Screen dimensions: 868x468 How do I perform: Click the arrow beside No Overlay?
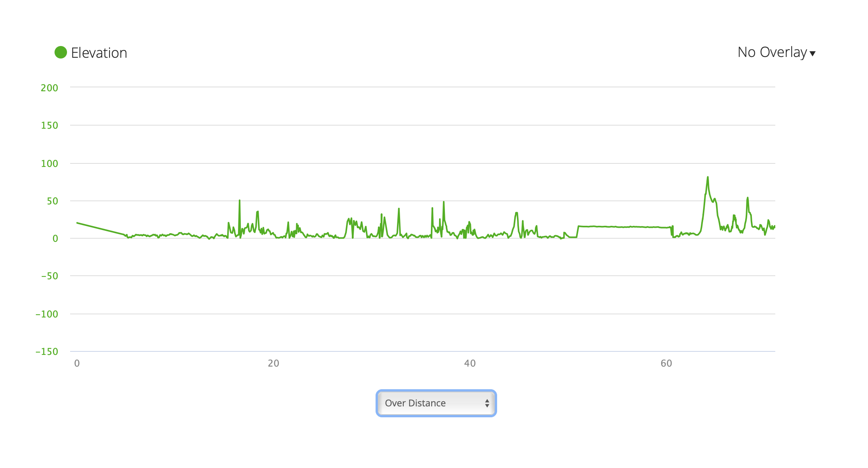coord(812,54)
